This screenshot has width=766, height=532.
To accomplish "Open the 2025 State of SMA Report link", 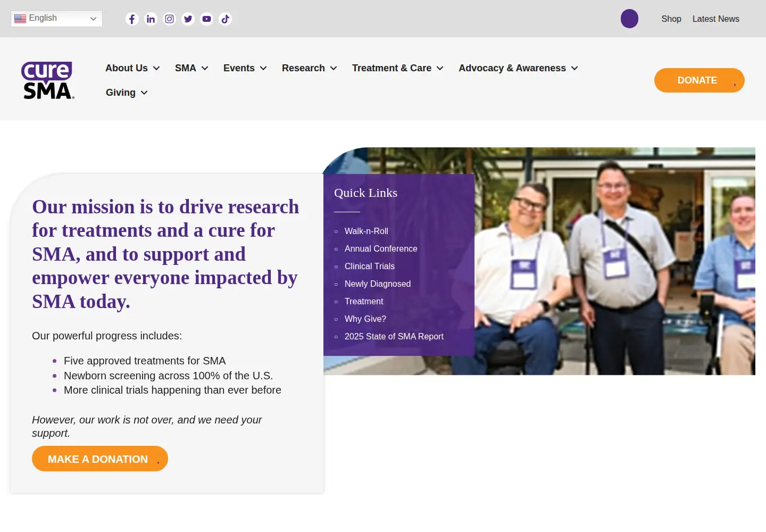I will pos(394,336).
